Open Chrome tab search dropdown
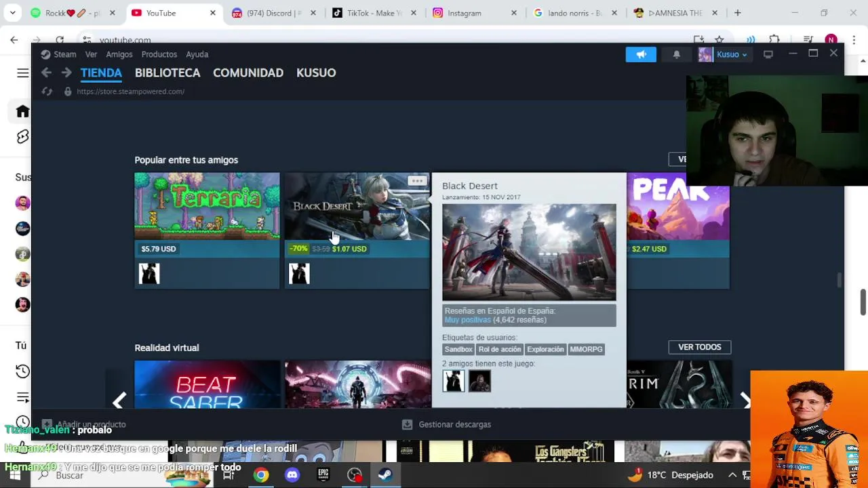This screenshot has height=488, width=868. click(12, 13)
